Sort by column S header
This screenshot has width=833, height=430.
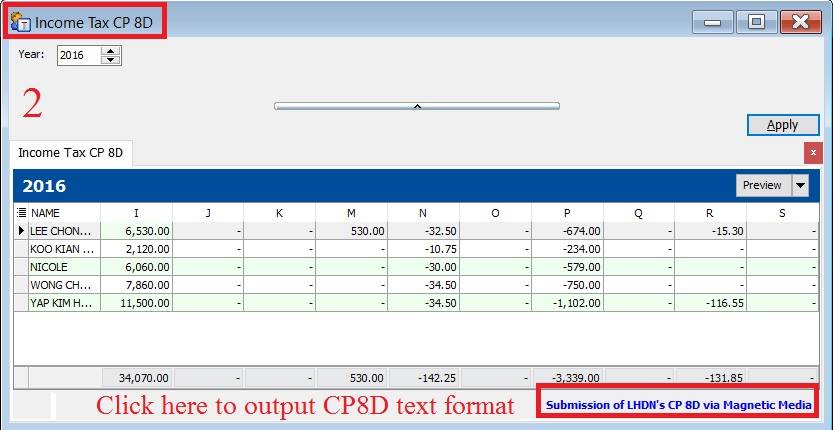tap(783, 213)
